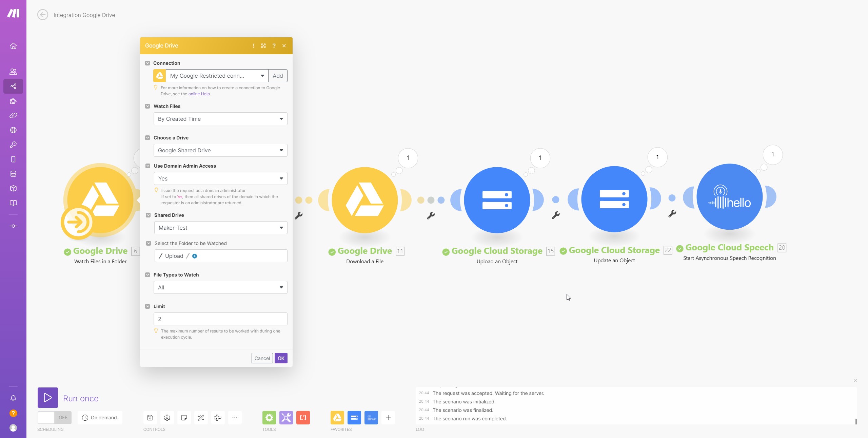The height and width of the screenshot is (438, 868).
Task: Toggle the Limit field checkbox
Action: click(x=147, y=306)
